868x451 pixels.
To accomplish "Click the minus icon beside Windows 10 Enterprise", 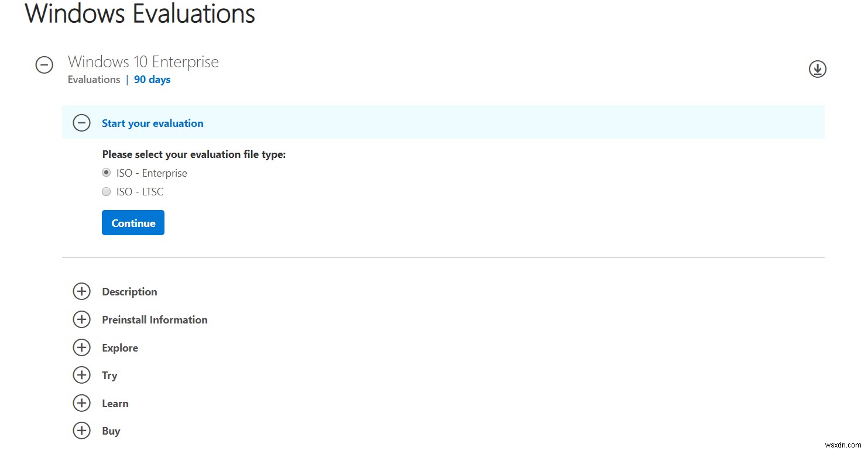I will [44, 65].
